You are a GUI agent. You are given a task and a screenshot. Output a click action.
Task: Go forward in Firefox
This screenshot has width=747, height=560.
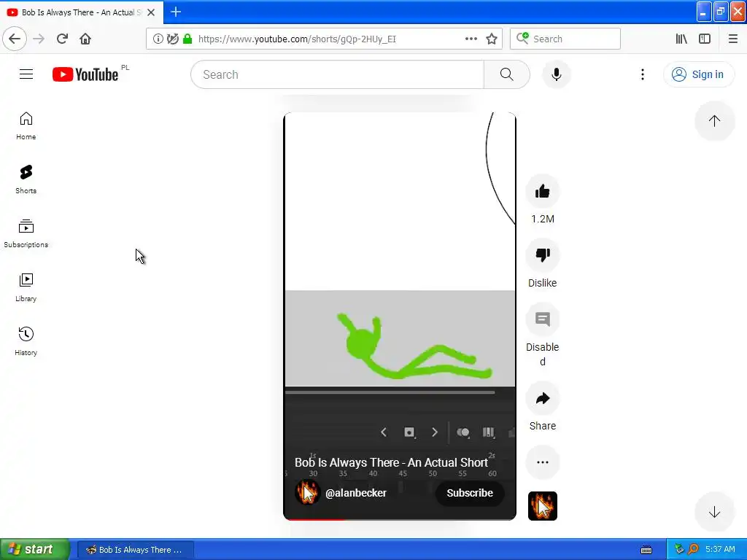coord(39,39)
